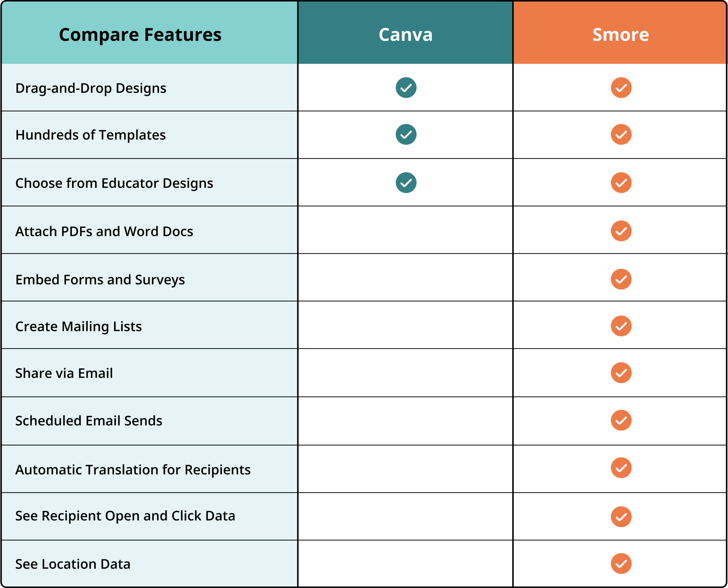Click Smore's Attach PDFs checkmark
The height and width of the screenshot is (588, 728).
(x=621, y=231)
